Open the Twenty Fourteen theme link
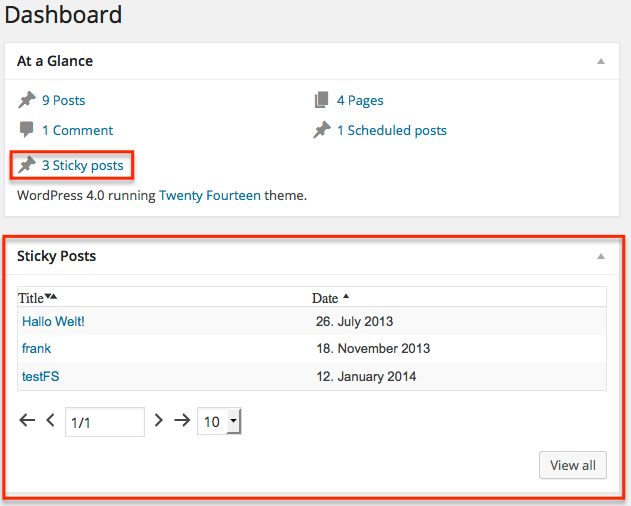Screen dimensions: 631x506 (x=208, y=195)
